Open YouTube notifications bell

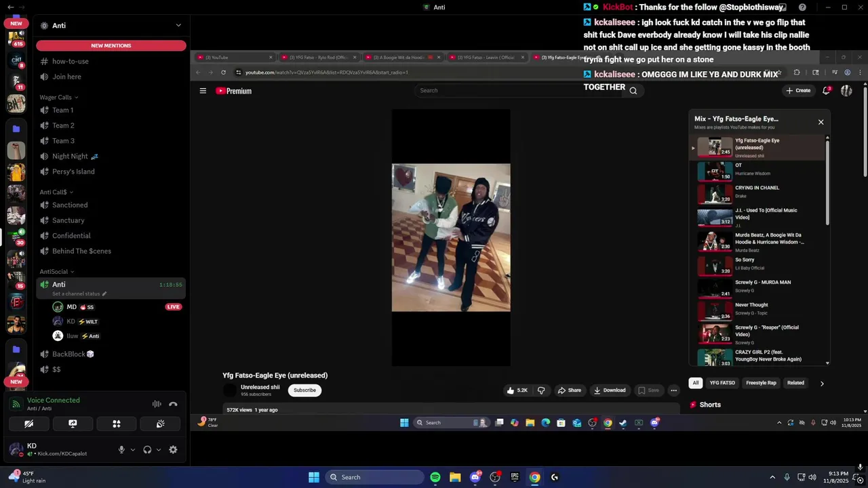(826, 91)
